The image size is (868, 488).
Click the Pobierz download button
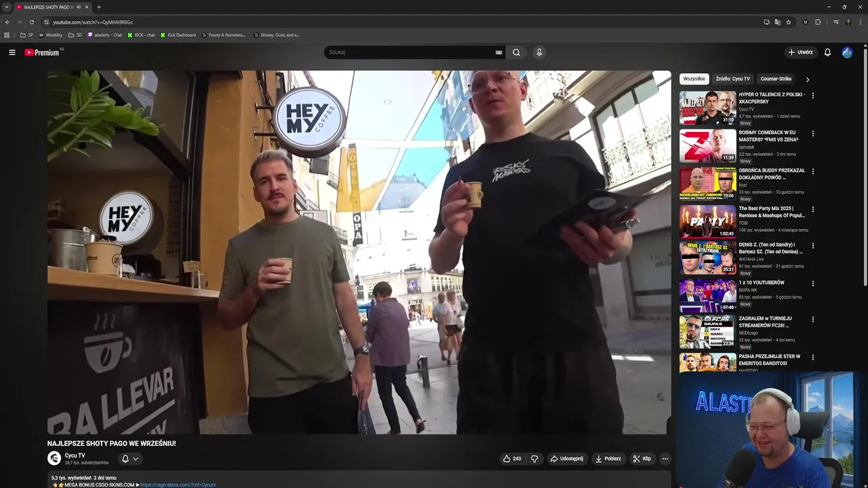608,459
